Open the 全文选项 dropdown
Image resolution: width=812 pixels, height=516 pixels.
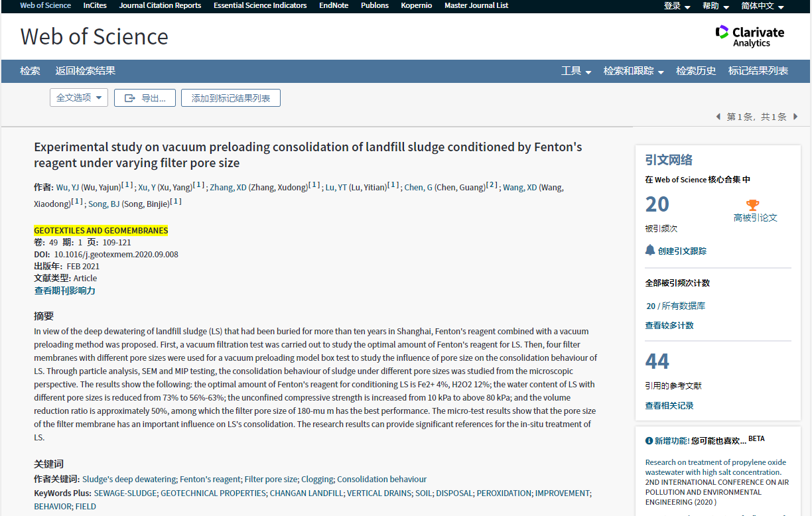[x=79, y=97]
